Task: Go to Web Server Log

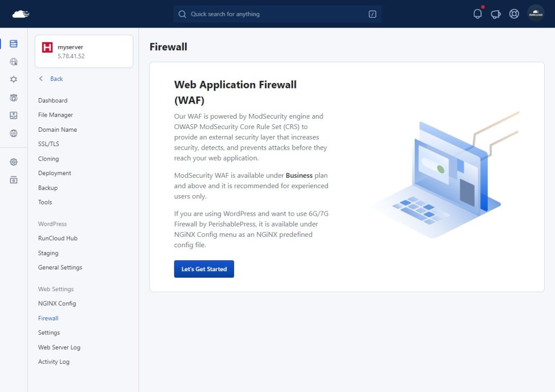Action: point(59,348)
